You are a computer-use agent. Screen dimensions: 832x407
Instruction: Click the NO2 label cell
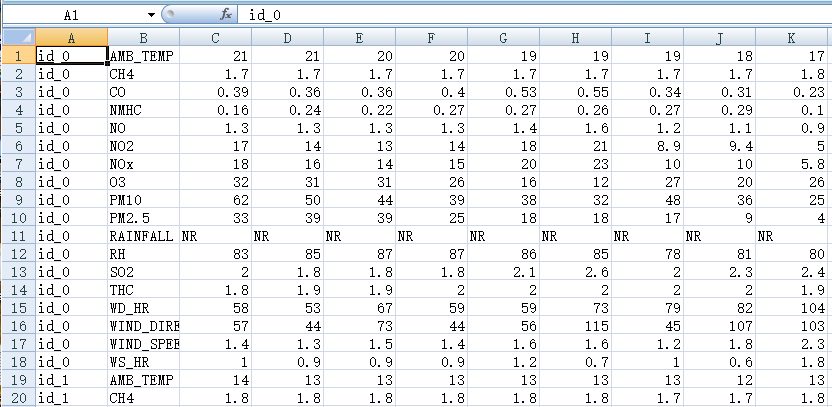point(144,145)
